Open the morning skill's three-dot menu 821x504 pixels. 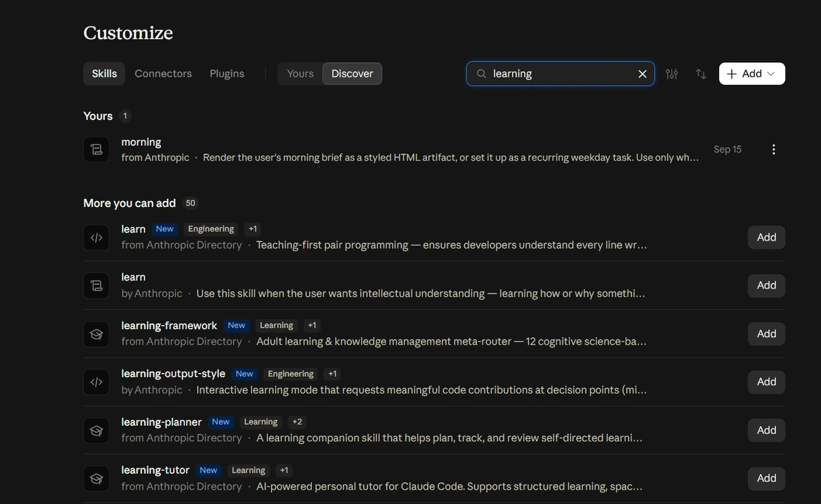[773, 149]
